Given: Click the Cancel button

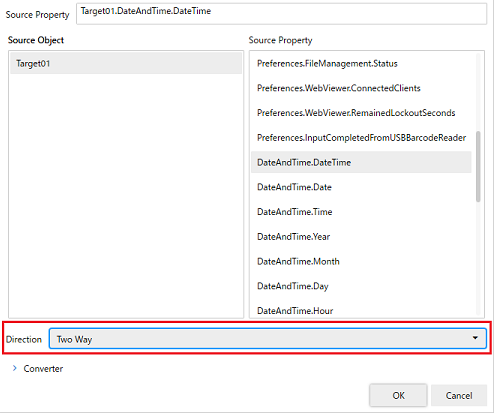Looking at the screenshot, I should click(x=459, y=395).
